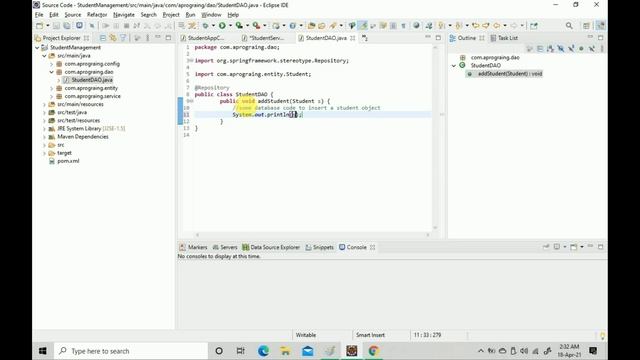This screenshot has height=360, width=640.
Task: Click the taskbar search box
Action: click(131, 351)
